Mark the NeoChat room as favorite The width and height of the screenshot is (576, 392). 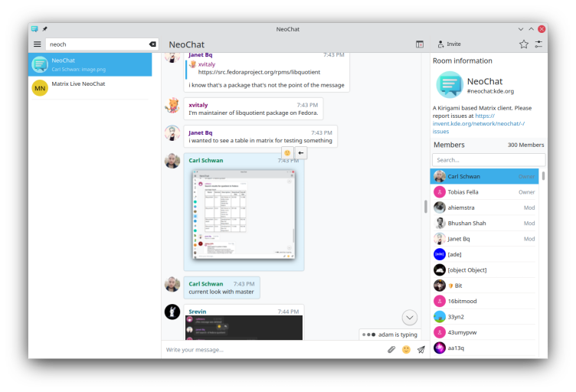pos(524,44)
